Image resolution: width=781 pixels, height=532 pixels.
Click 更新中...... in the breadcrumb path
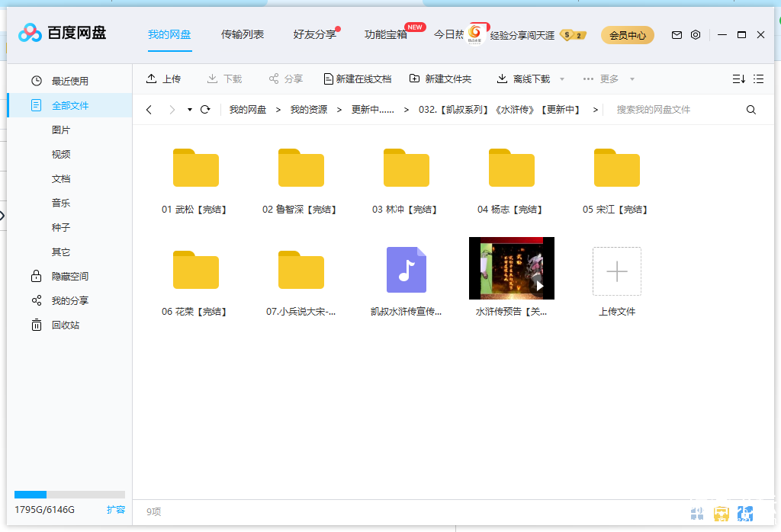pyautogui.click(x=372, y=110)
